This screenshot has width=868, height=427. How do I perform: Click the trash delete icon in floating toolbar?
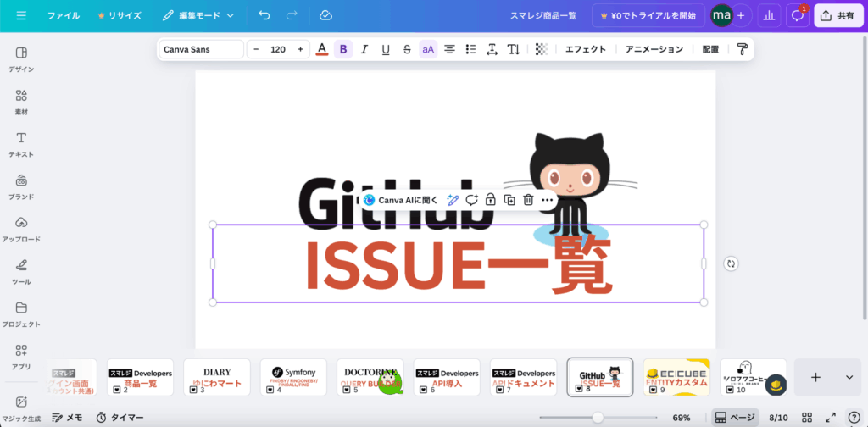coord(528,200)
